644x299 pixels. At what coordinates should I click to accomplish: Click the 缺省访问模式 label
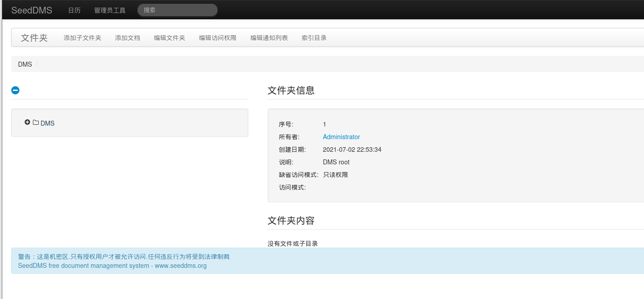[299, 175]
